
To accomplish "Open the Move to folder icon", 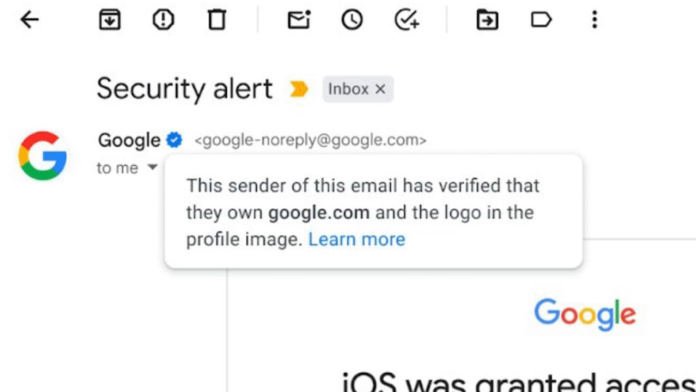I will click(487, 20).
